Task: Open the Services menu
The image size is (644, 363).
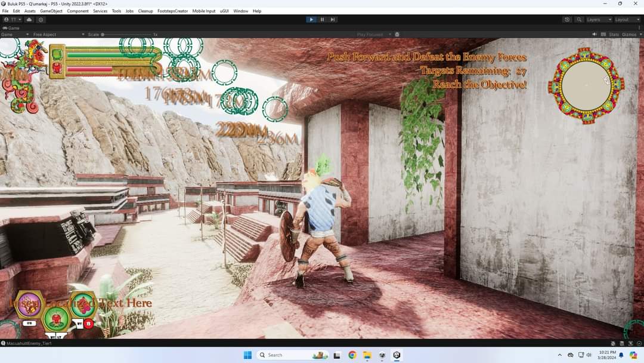Action: 100,11
